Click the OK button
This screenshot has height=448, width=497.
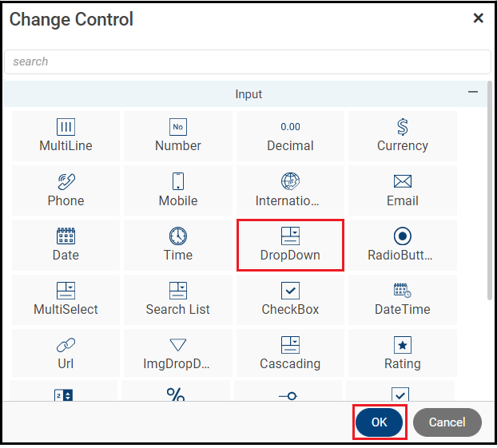click(x=380, y=422)
